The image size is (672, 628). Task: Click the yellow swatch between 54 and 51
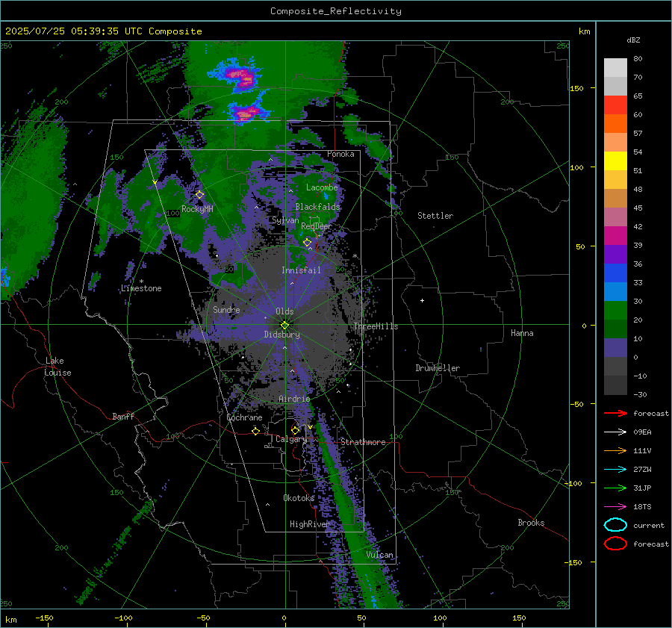coord(615,161)
